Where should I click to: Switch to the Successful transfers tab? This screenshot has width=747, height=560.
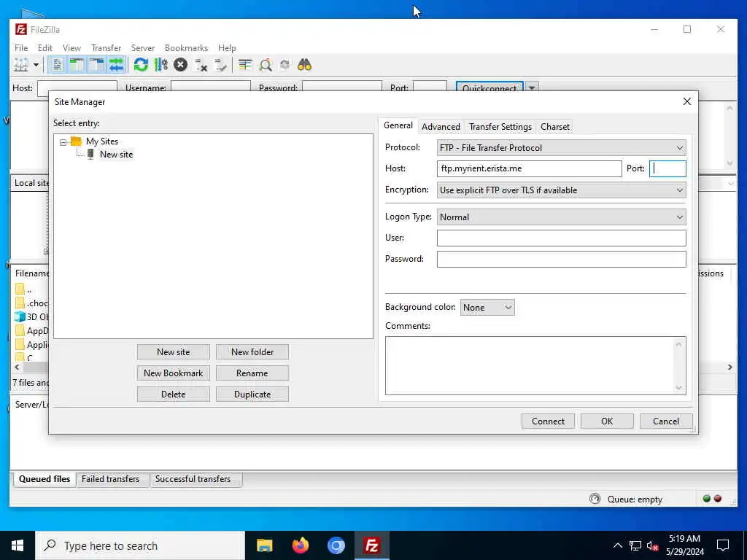coord(193,480)
